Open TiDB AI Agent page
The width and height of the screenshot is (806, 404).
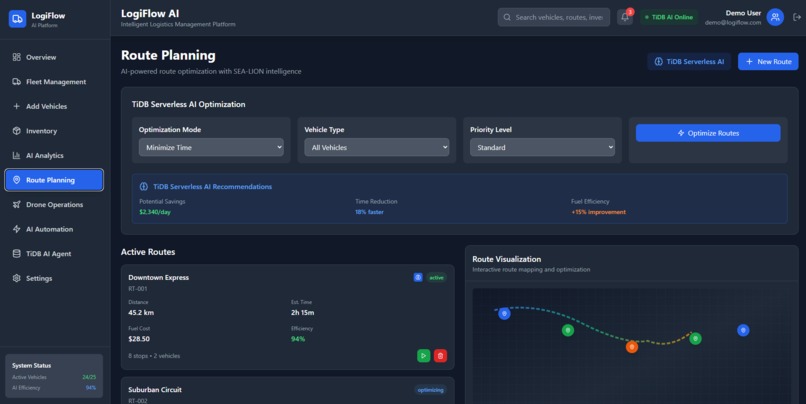54,254
